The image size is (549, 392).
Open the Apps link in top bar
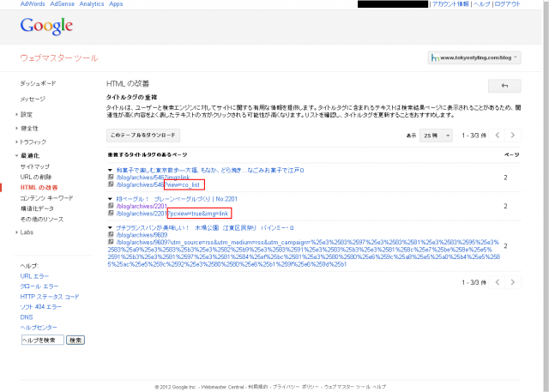116,3
